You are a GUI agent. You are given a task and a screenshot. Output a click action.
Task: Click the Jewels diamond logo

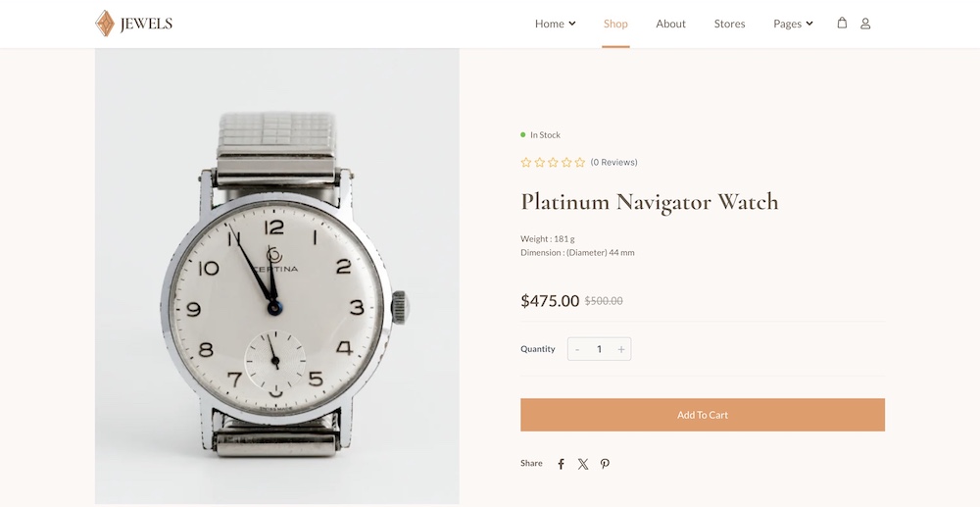(x=105, y=24)
